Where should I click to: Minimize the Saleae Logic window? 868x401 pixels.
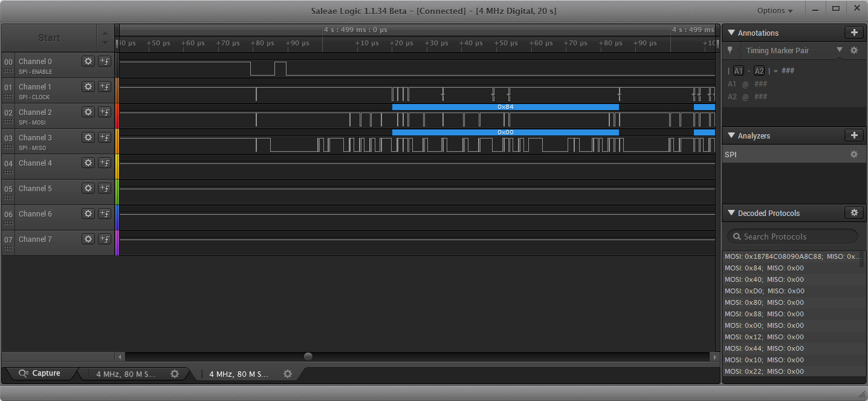(x=816, y=8)
